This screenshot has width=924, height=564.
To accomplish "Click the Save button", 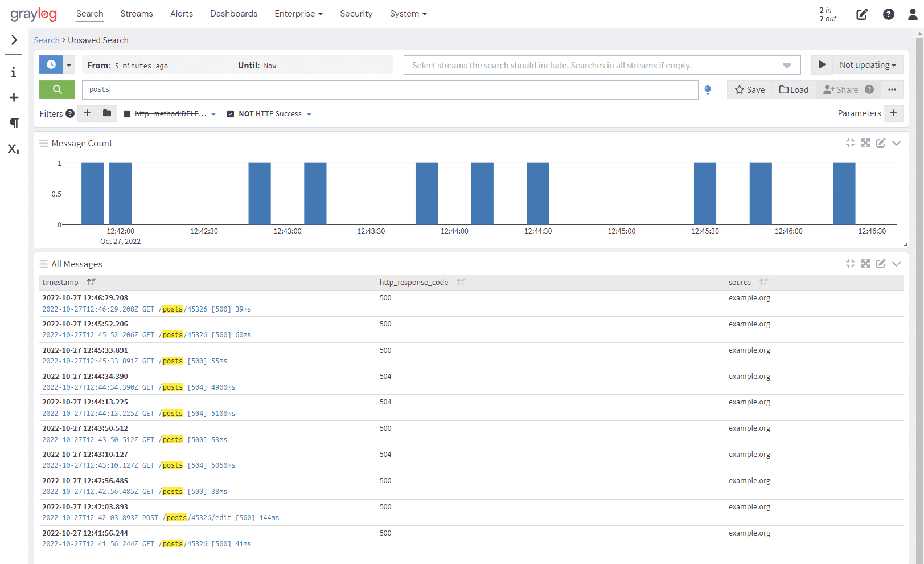I will coord(749,89).
